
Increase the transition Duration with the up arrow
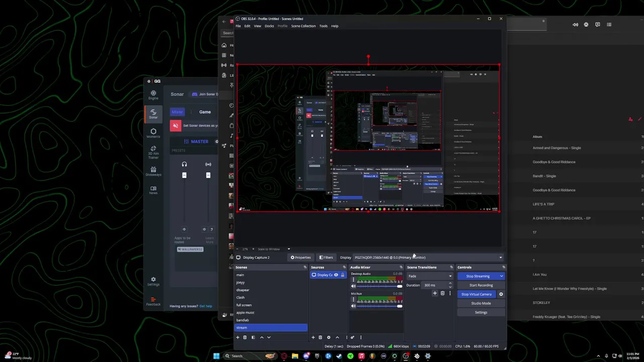point(450,284)
